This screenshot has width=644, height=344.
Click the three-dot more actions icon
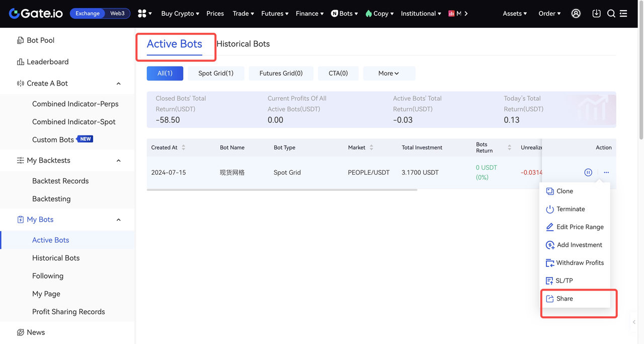coord(606,172)
